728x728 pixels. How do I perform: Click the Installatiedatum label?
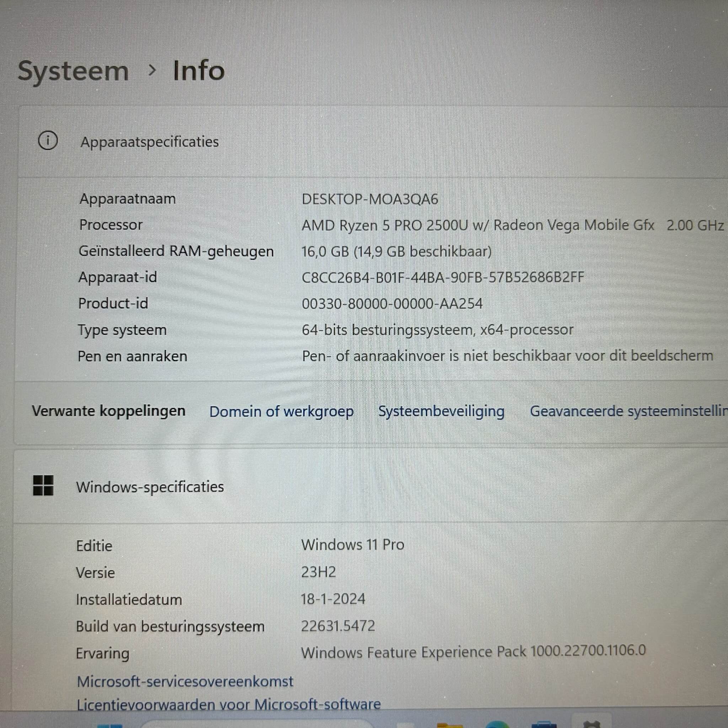tap(129, 599)
